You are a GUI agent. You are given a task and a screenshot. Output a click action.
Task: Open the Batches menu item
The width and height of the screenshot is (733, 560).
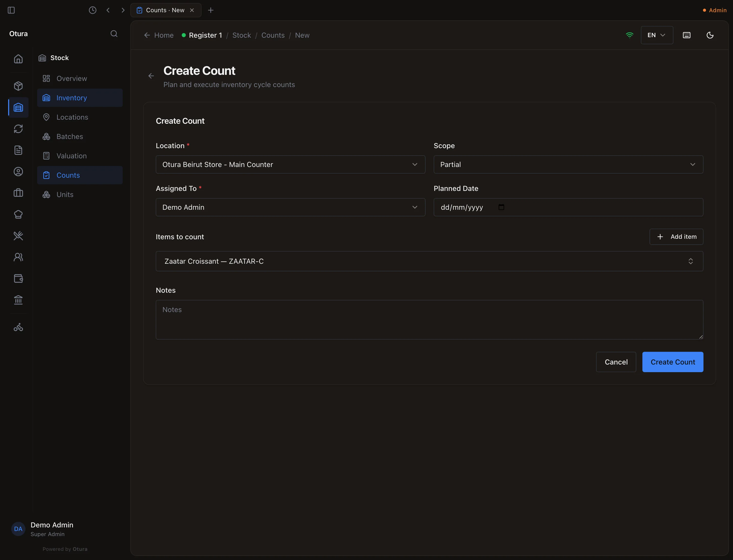[x=80, y=136]
